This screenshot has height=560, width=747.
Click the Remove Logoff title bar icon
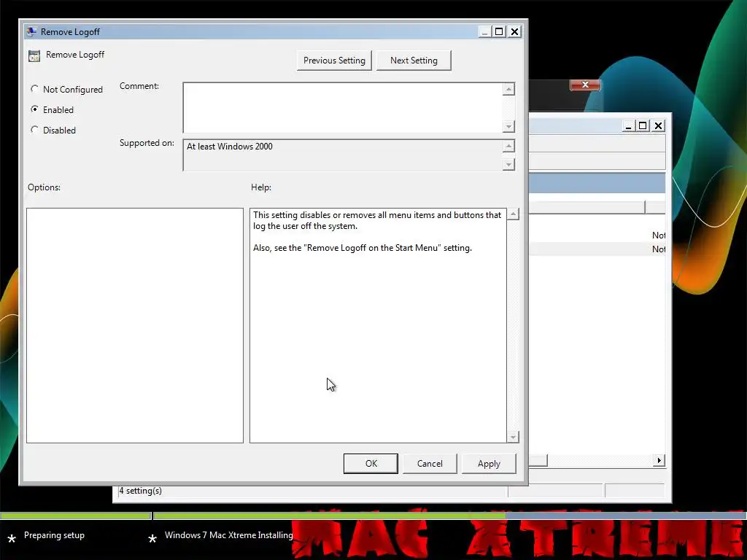[31, 32]
